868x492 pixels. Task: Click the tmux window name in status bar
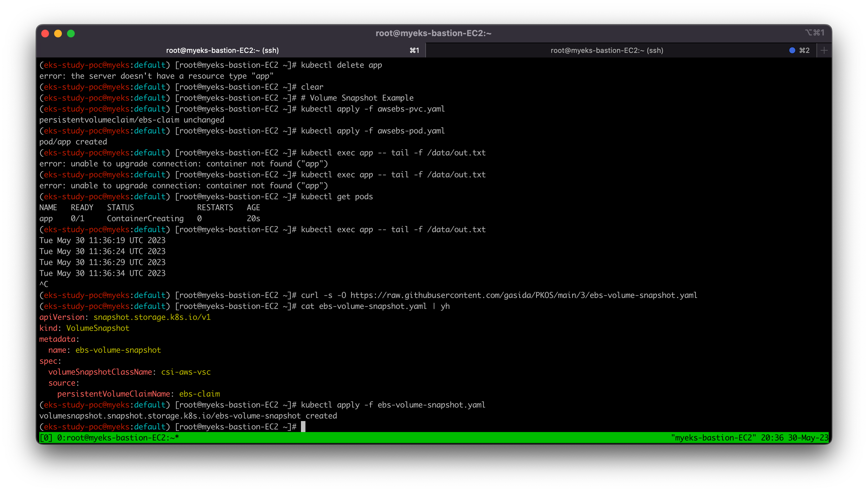tap(118, 438)
